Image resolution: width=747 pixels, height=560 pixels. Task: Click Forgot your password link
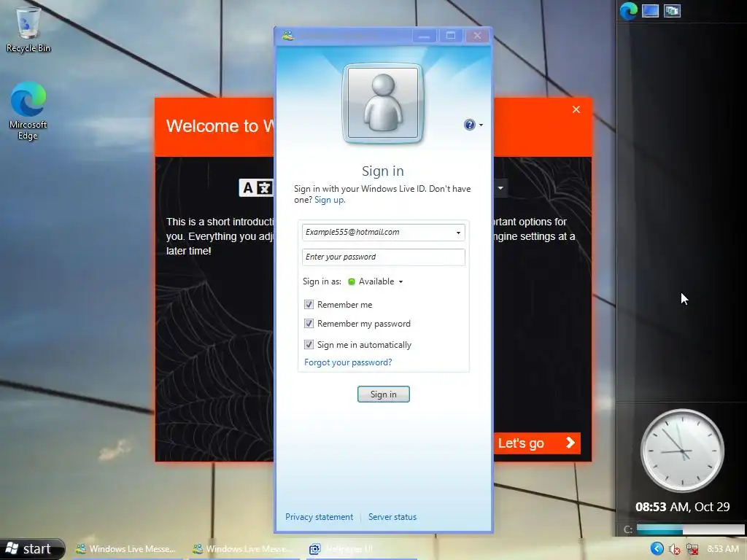(348, 362)
